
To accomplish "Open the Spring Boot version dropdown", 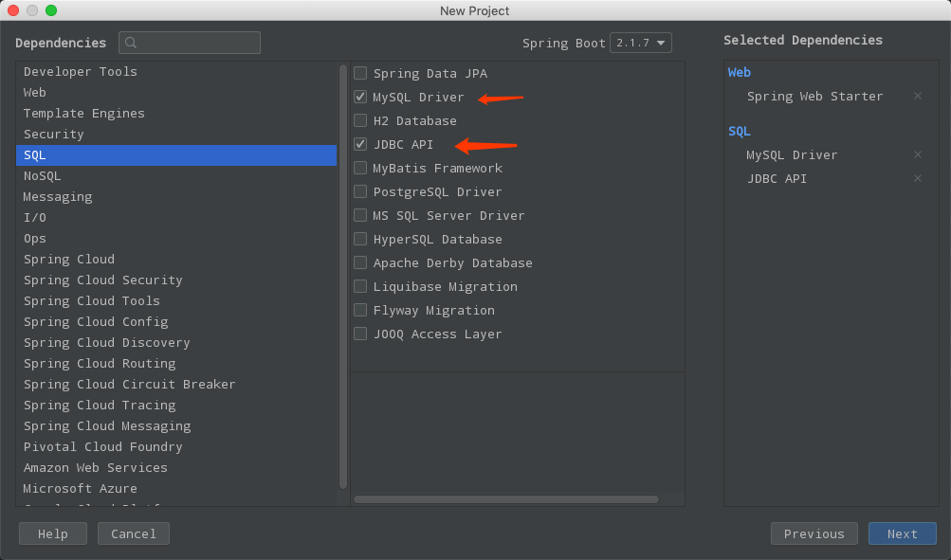I will (640, 43).
